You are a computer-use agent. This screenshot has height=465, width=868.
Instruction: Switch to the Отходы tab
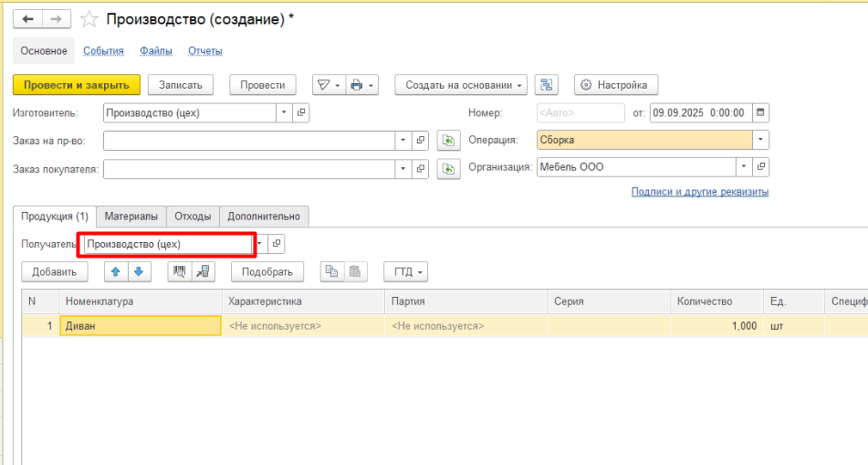pos(193,217)
